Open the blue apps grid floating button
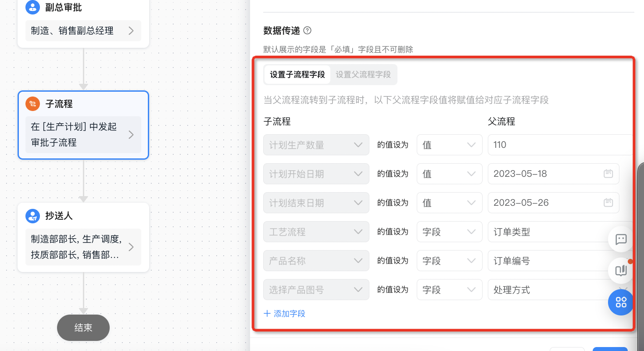This screenshot has height=351, width=644. pos(621,302)
